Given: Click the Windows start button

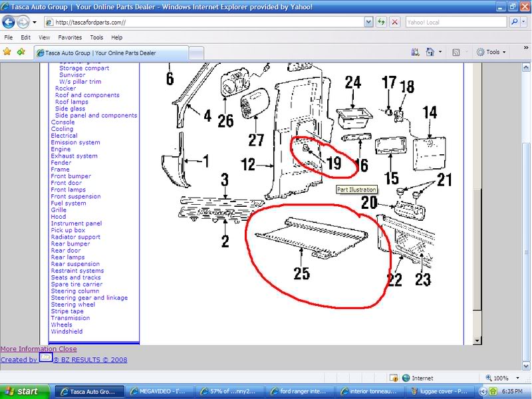Looking at the screenshot, I should (x=25, y=392).
